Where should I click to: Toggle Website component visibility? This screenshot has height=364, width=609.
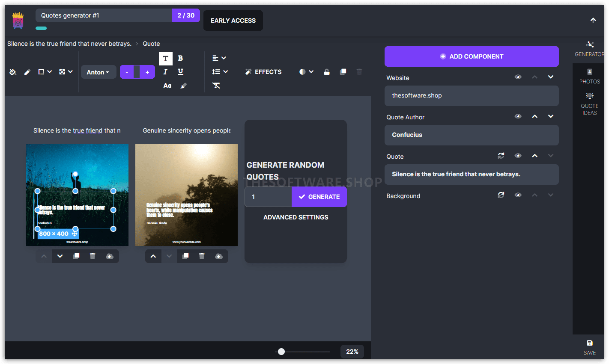518,77
